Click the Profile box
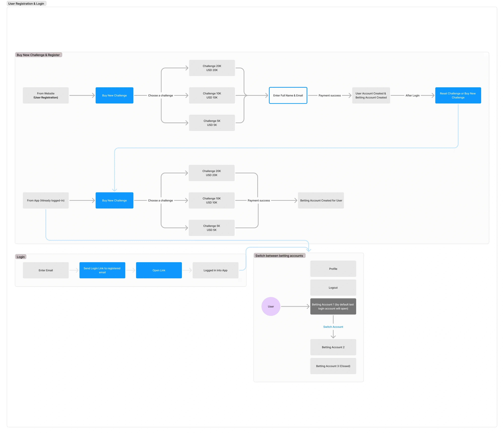Screen dimensions: 504x434 [333, 269]
